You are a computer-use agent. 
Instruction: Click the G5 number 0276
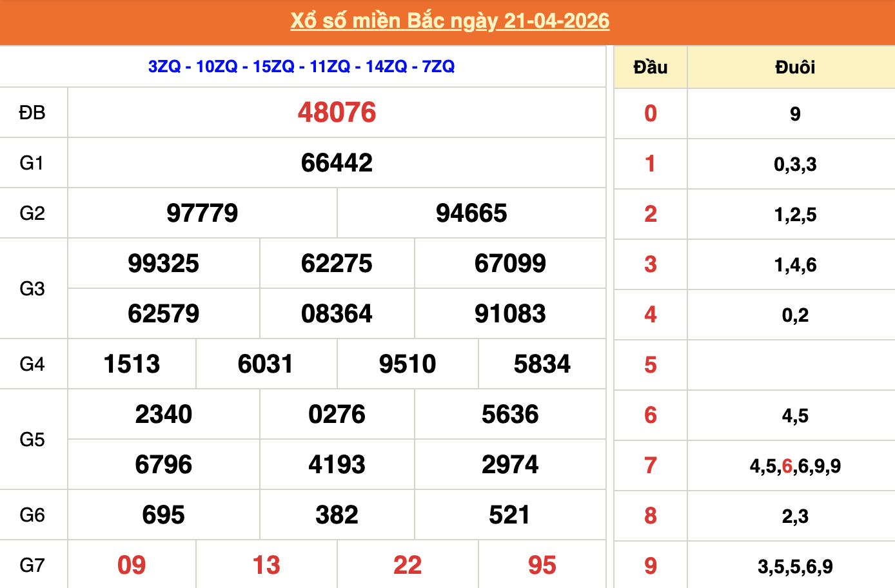pos(337,415)
